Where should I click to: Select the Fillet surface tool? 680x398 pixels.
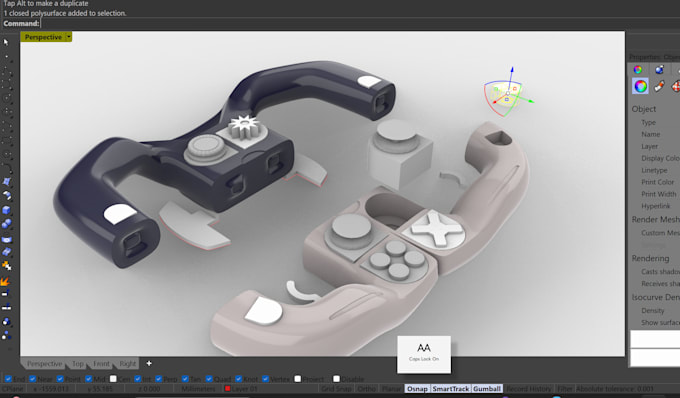(x=6, y=196)
